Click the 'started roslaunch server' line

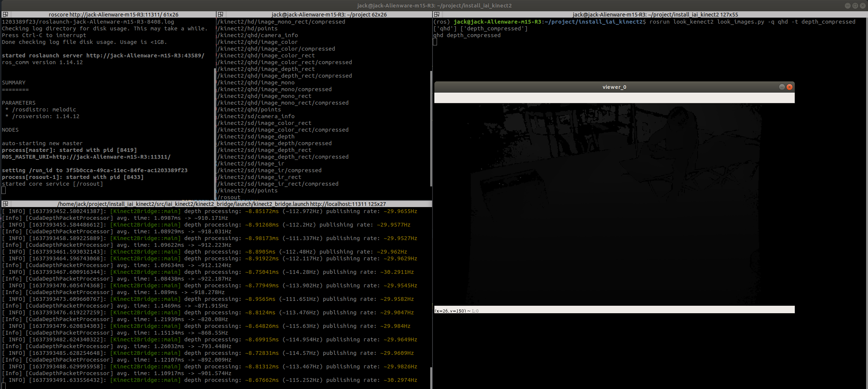pyautogui.click(x=103, y=56)
